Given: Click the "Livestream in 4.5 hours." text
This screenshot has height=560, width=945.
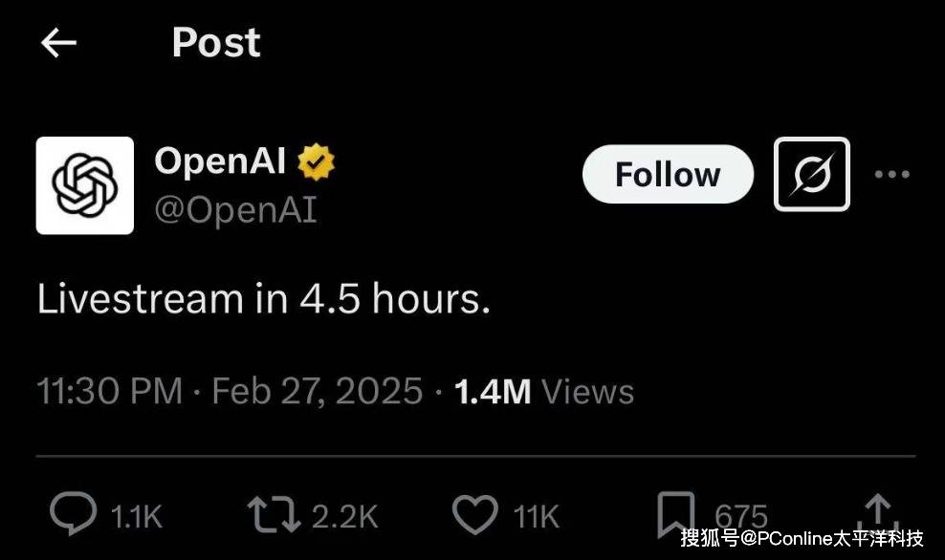Looking at the screenshot, I should [264, 300].
